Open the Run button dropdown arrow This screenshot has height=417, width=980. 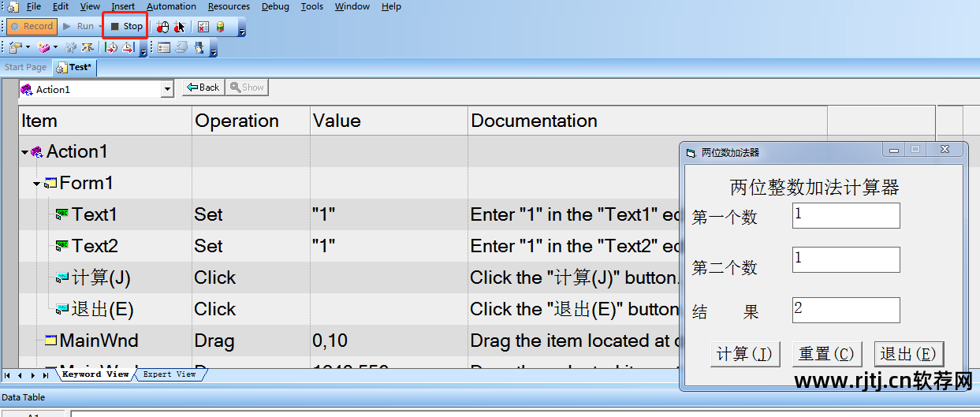[x=101, y=27]
